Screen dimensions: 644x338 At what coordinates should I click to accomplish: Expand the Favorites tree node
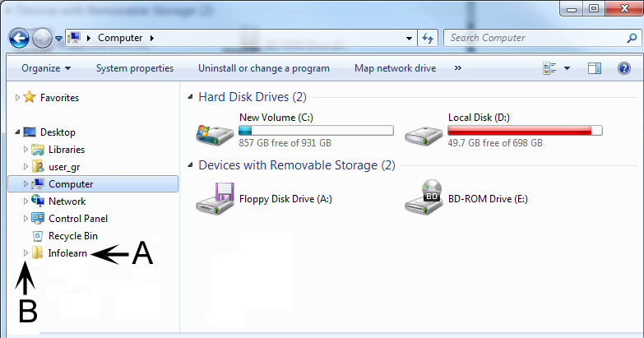pyautogui.click(x=17, y=97)
